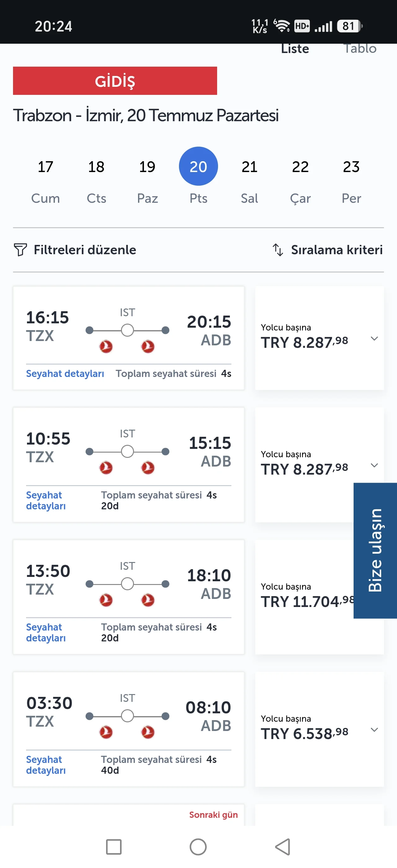The image size is (397, 868).
Task: Tap the battery indicator in status bar
Action: (x=350, y=26)
